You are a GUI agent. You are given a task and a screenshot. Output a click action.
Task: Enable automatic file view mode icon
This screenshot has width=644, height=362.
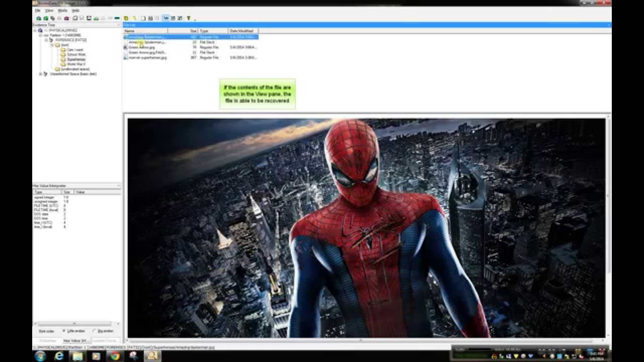click(x=166, y=18)
